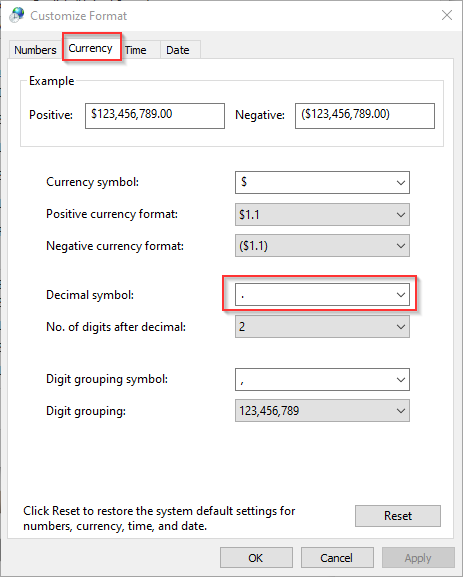Click the Positive example field
This screenshot has height=577, width=463.
[155, 116]
